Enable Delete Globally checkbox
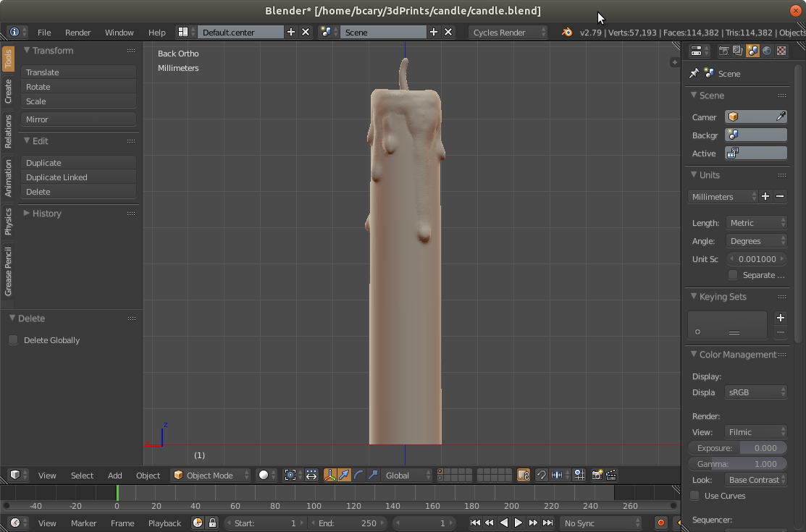Image resolution: width=806 pixels, height=532 pixels. pos(13,339)
